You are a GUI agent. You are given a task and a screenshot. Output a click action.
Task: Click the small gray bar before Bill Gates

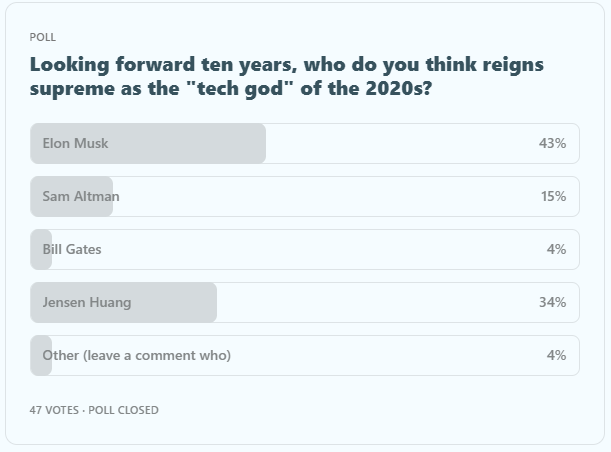coord(36,249)
